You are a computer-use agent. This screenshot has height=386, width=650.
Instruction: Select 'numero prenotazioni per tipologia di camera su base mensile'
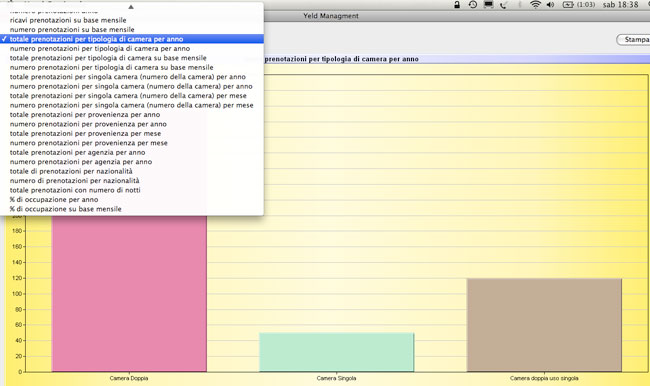(132, 67)
